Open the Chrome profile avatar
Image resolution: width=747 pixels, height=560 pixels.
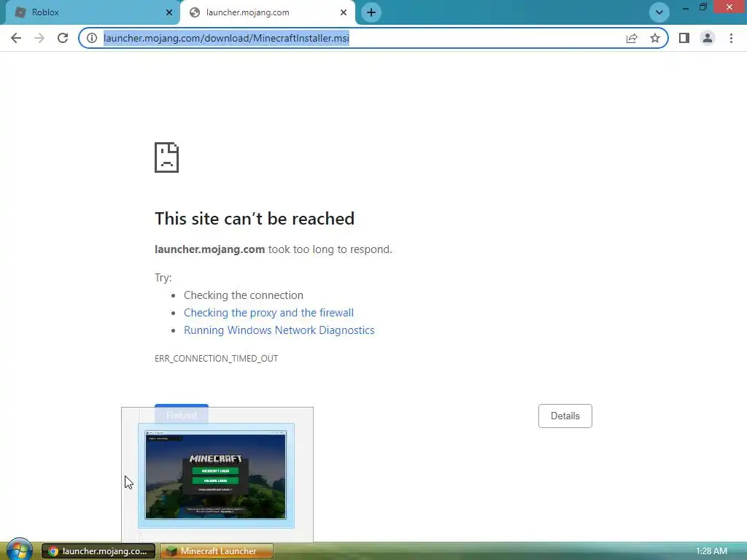pyautogui.click(x=708, y=38)
